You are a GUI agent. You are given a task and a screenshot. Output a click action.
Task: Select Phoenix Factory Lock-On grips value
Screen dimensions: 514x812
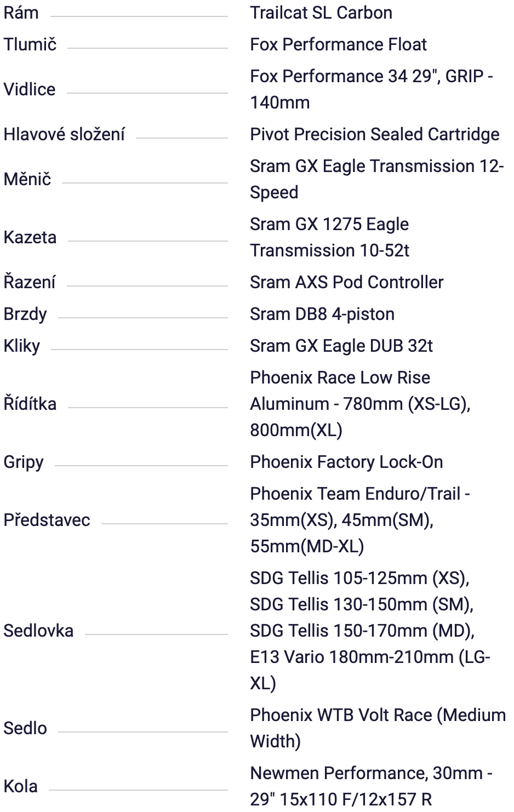pos(346,462)
